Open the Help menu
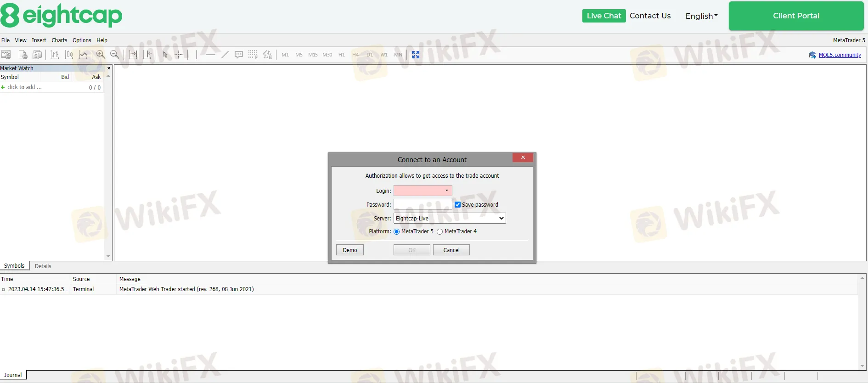This screenshot has height=383, width=868. click(102, 40)
